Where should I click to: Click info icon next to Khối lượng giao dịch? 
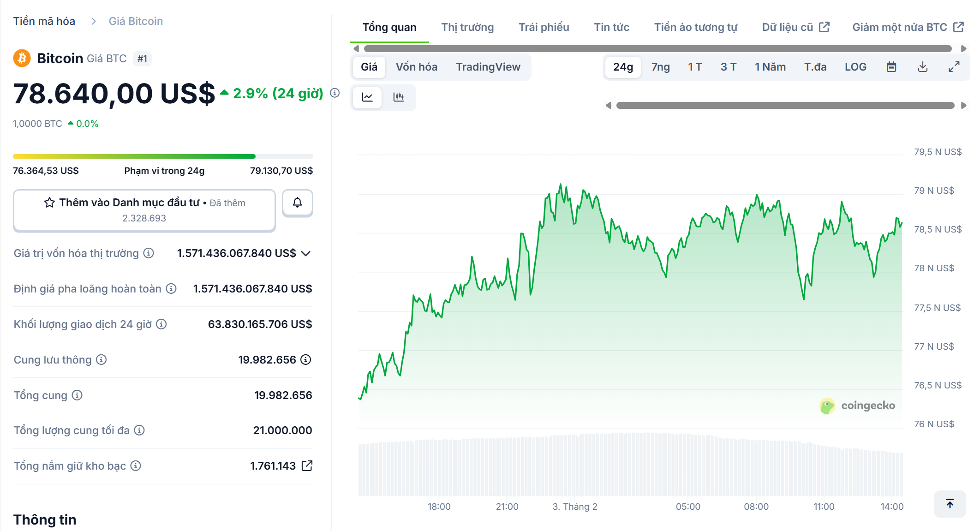coord(161,324)
